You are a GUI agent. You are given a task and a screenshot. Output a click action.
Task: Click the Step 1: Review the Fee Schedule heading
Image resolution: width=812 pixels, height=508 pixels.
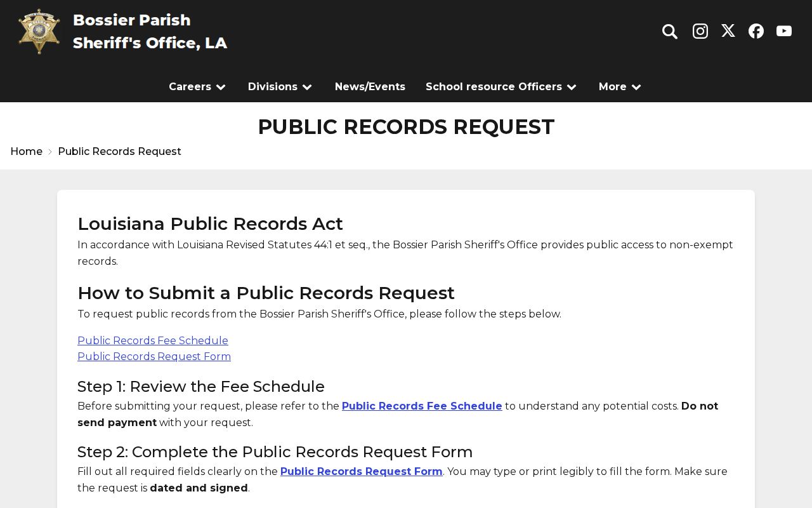(x=201, y=387)
